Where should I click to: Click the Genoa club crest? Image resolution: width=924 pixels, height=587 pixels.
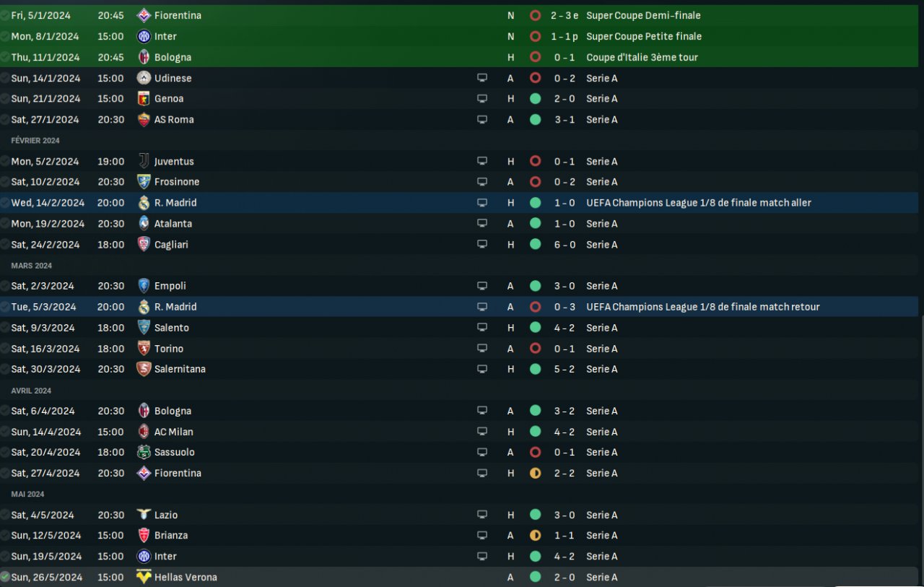pyautogui.click(x=144, y=99)
